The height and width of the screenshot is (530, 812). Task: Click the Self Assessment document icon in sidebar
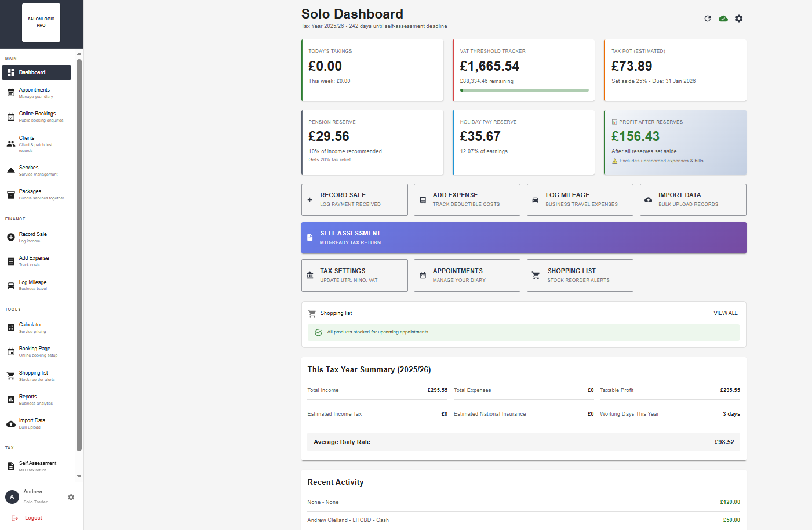click(11, 466)
